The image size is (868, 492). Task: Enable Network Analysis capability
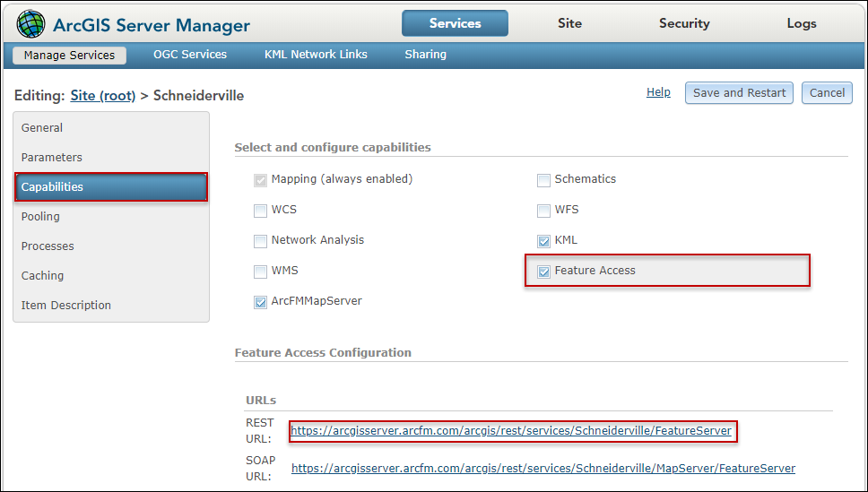(260, 241)
